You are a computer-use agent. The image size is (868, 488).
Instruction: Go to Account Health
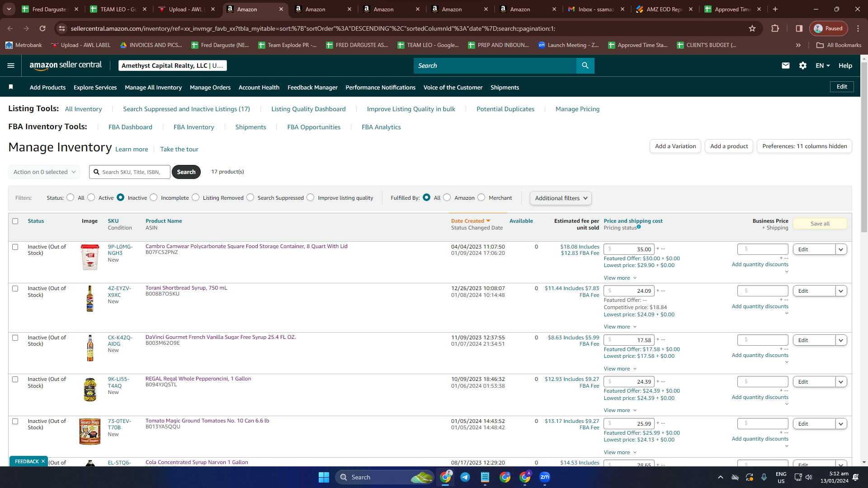click(259, 87)
